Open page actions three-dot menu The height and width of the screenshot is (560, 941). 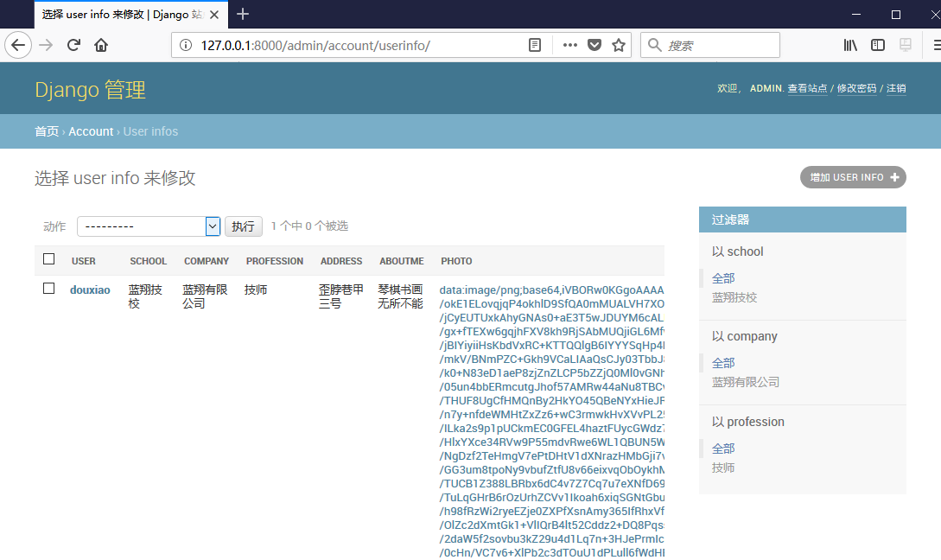[570, 45]
